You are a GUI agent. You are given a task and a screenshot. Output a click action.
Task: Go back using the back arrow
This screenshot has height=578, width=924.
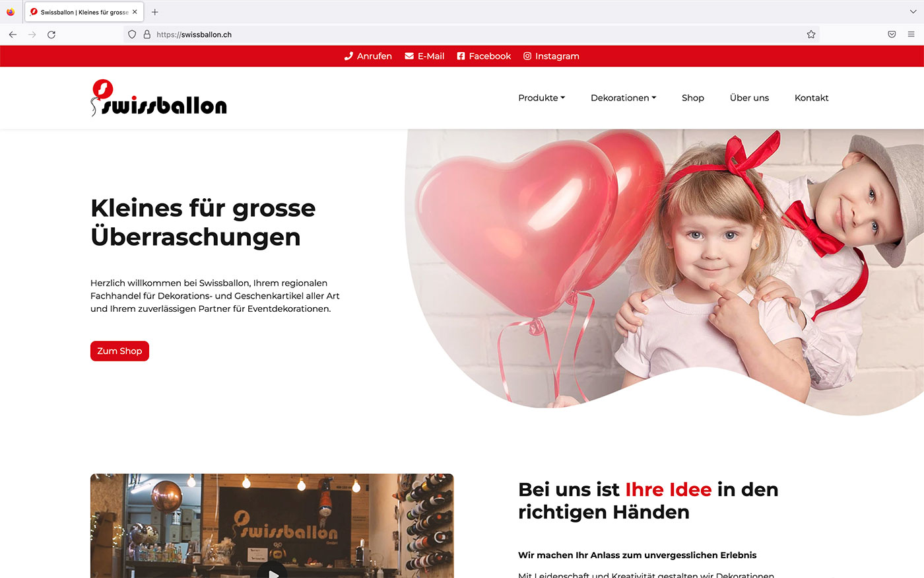13,34
